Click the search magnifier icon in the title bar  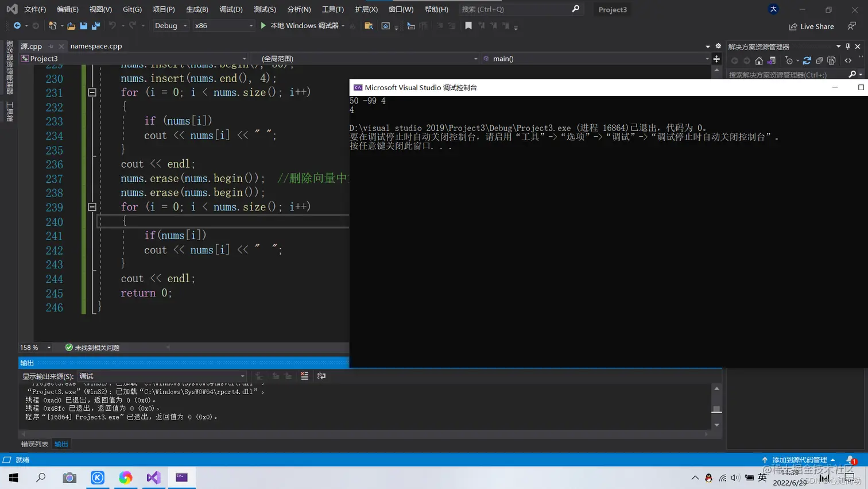point(576,9)
